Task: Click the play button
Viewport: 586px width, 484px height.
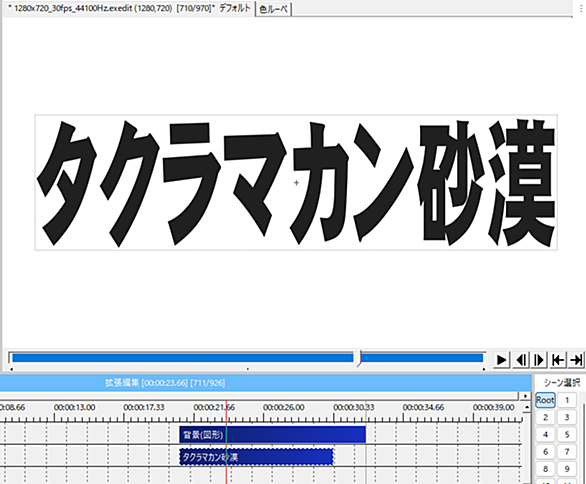Action: pyautogui.click(x=501, y=360)
